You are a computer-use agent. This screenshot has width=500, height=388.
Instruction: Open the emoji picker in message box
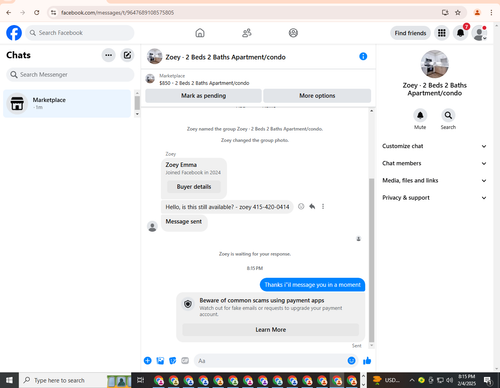point(351,361)
